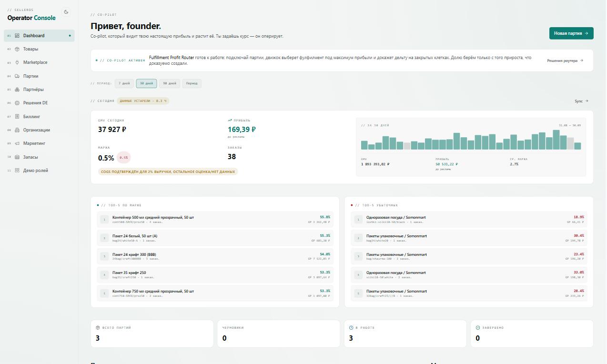Open the Одноразовая посуда row with 33.0%
Image resolution: width=607 pixels, height=364 pixels.
[x=469, y=275]
